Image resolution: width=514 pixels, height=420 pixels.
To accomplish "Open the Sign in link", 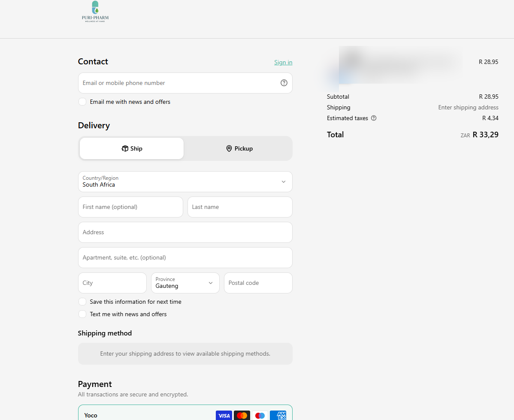I will tap(283, 62).
